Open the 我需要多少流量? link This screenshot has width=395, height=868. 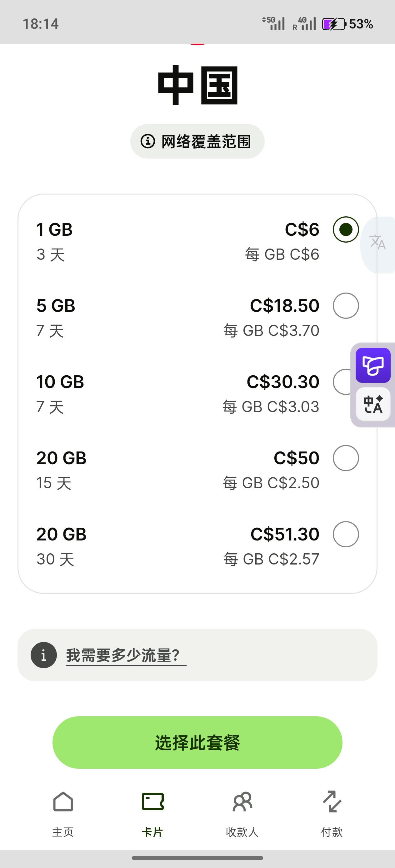(126, 655)
